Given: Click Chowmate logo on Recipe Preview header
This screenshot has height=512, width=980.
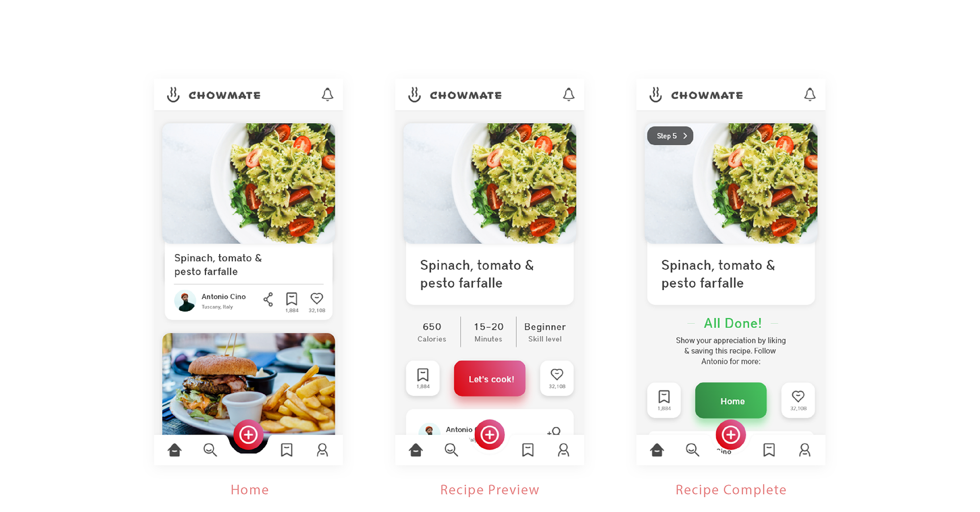Looking at the screenshot, I should click(455, 95).
